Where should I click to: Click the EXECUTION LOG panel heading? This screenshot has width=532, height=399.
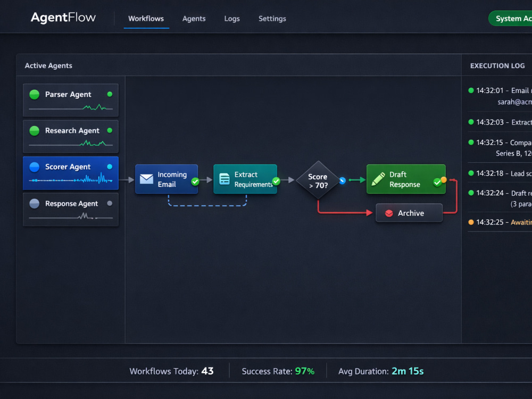[x=497, y=66]
